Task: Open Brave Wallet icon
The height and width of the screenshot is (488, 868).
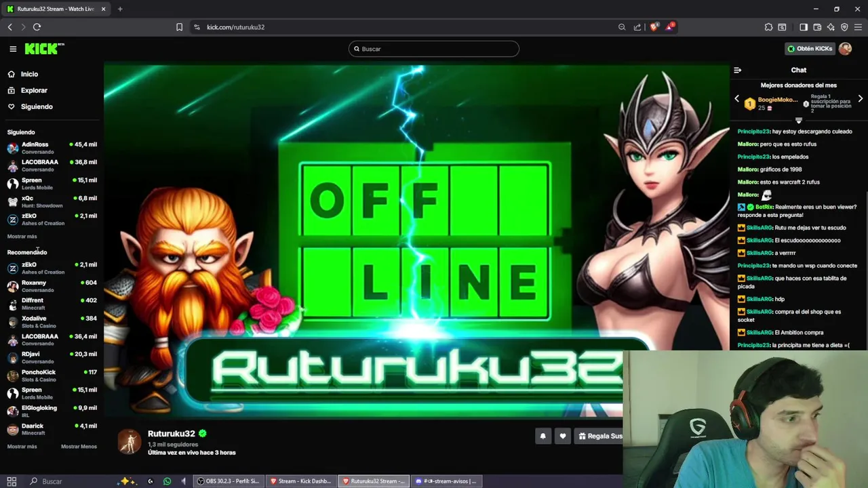Action: coord(817,27)
